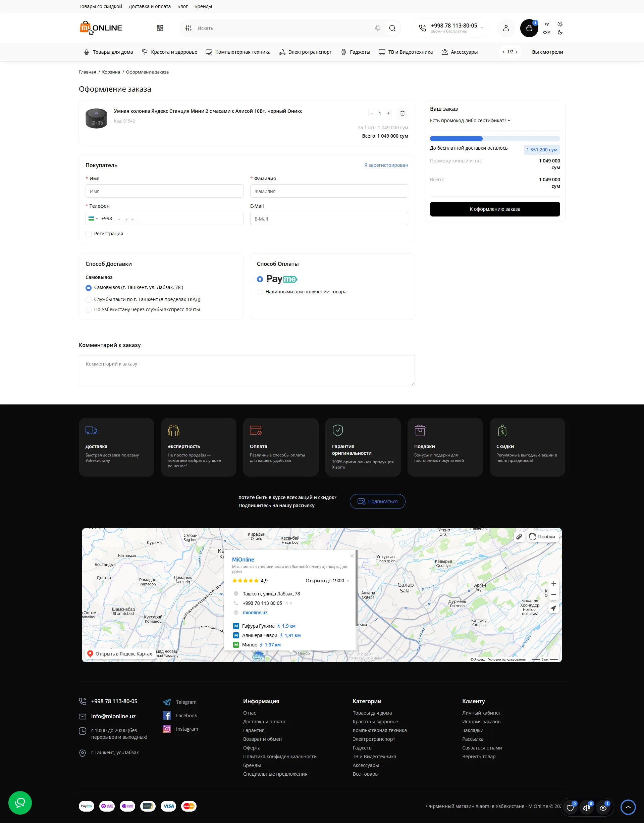Open the shopping cart bag icon

pyautogui.click(x=529, y=28)
